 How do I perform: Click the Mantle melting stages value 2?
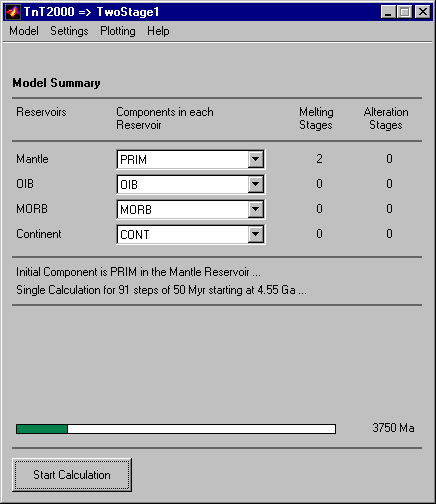pos(319,159)
